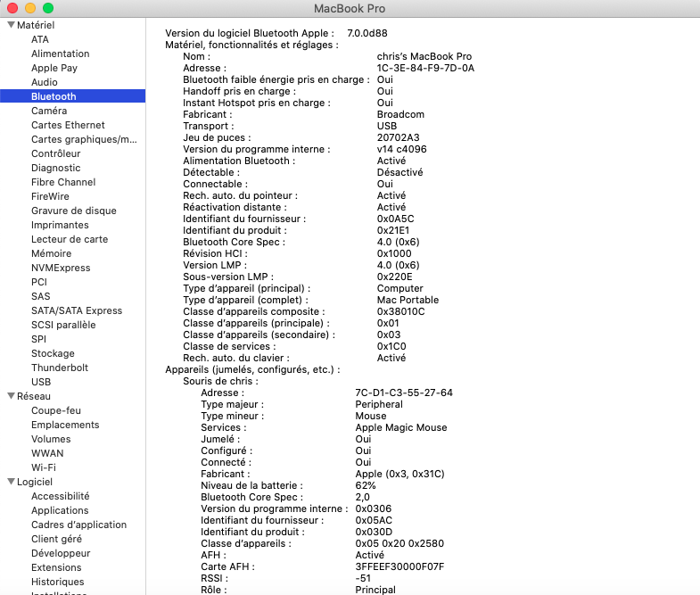
Task: Select Cartes Ethernet entry
Action: click(68, 125)
